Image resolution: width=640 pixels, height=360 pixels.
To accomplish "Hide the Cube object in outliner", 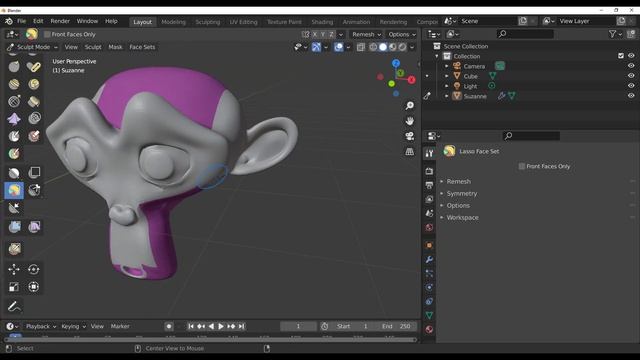I will point(631,76).
